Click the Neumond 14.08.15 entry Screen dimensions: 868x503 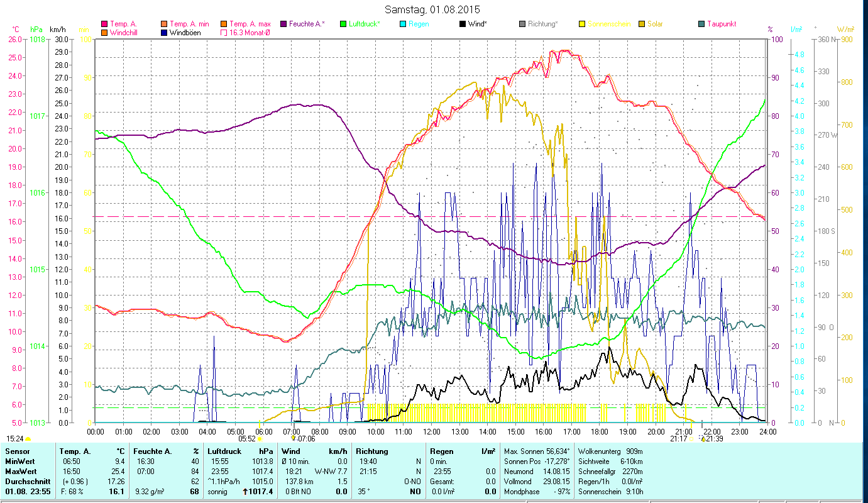pyautogui.click(x=536, y=471)
